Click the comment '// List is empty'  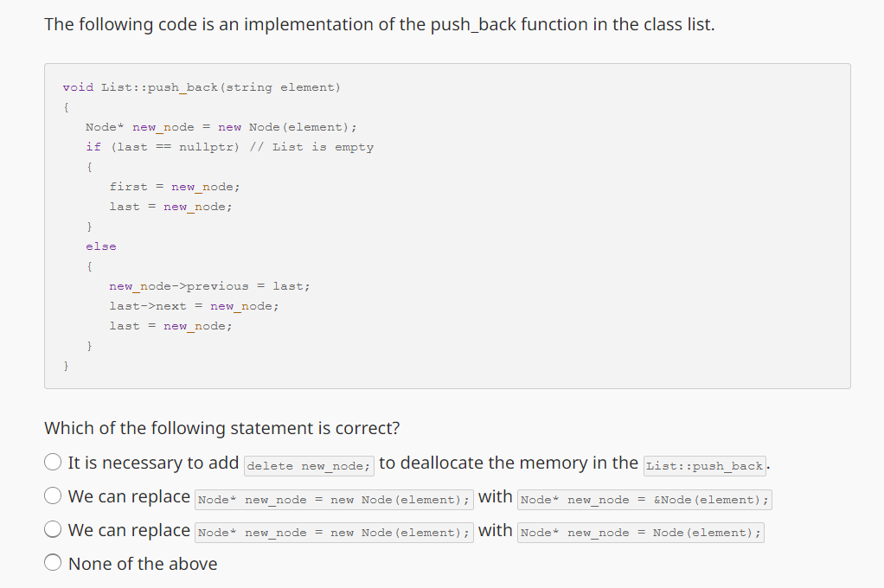[x=313, y=146]
